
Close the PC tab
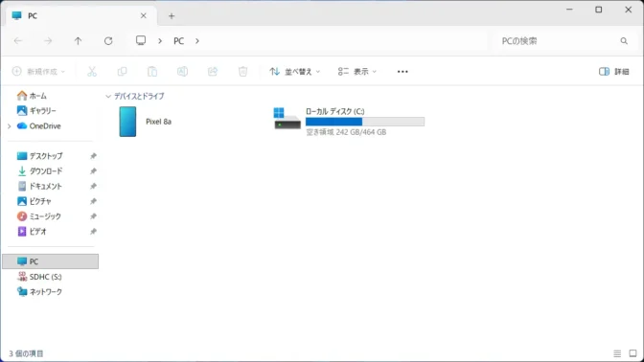click(x=144, y=15)
